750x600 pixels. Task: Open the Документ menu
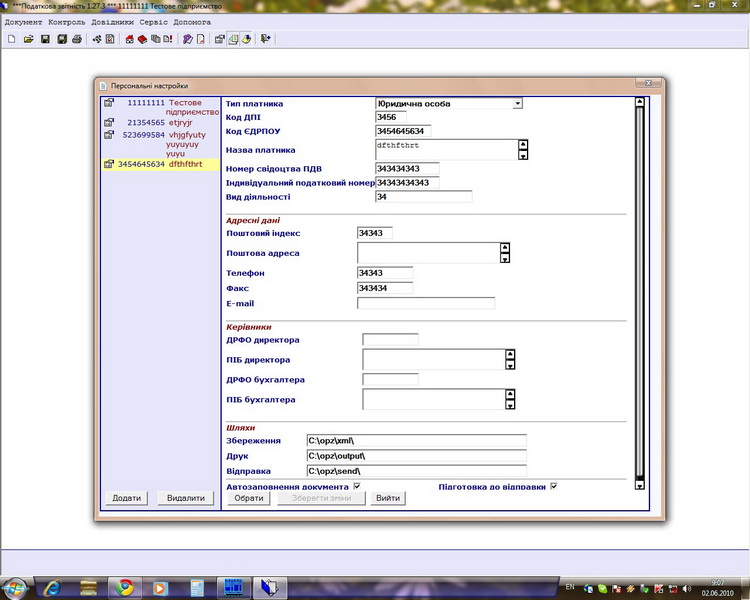click(x=23, y=22)
